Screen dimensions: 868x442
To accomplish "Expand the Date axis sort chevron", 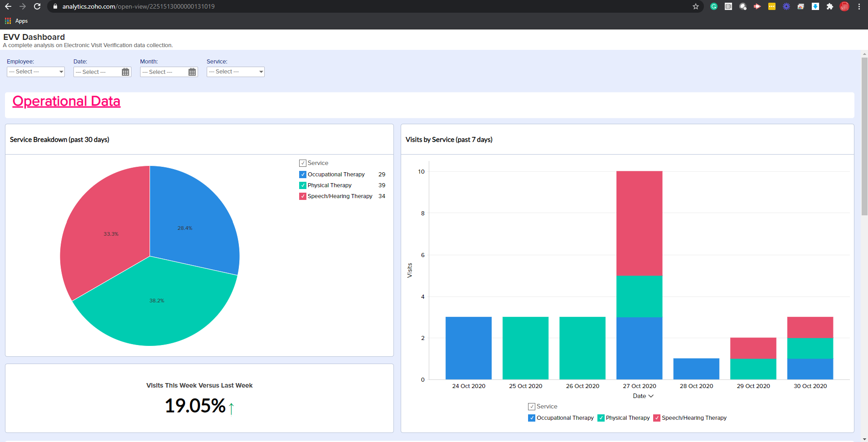I will point(651,396).
